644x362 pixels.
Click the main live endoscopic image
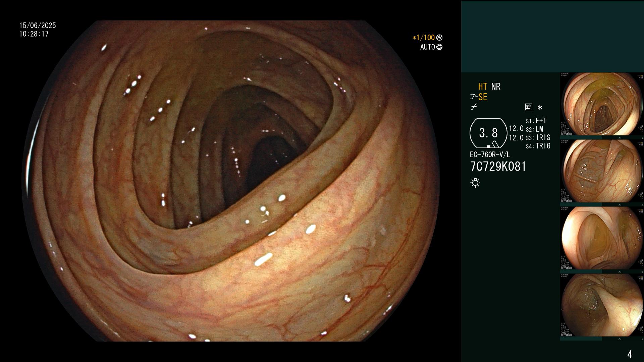231,181
